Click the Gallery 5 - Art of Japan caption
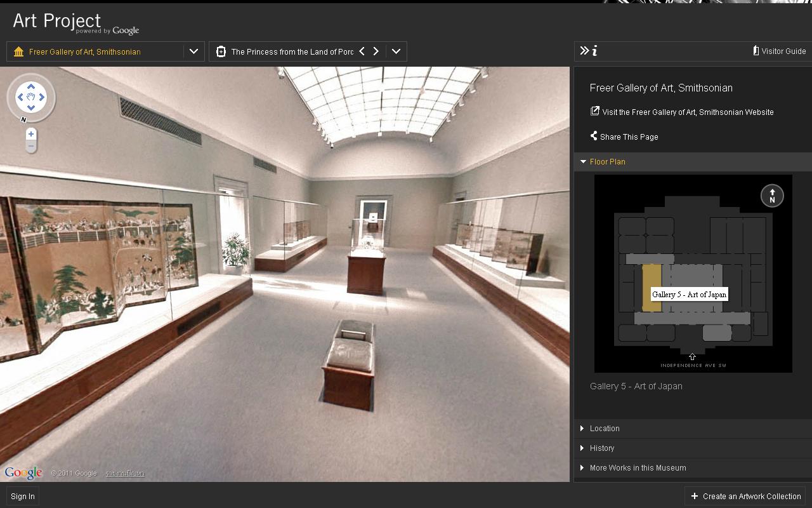Image resolution: width=812 pixels, height=508 pixels. pyautogui.click(x=636, y=386)
